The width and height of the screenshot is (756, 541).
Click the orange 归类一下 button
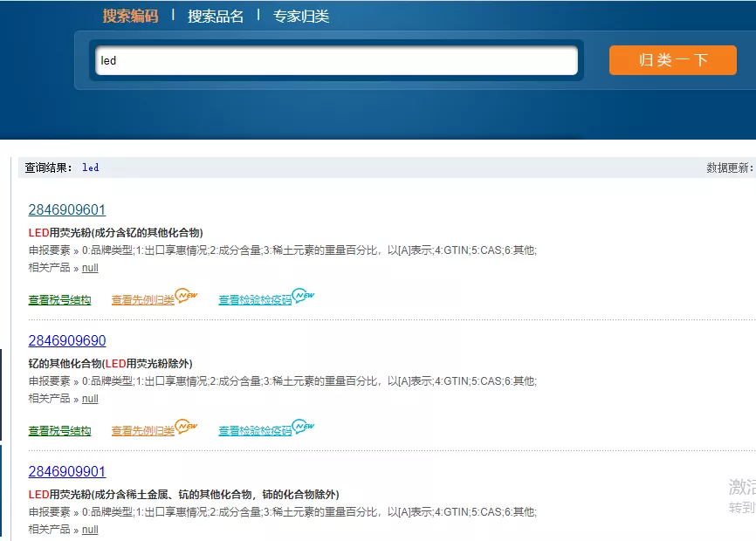(672, 60)
